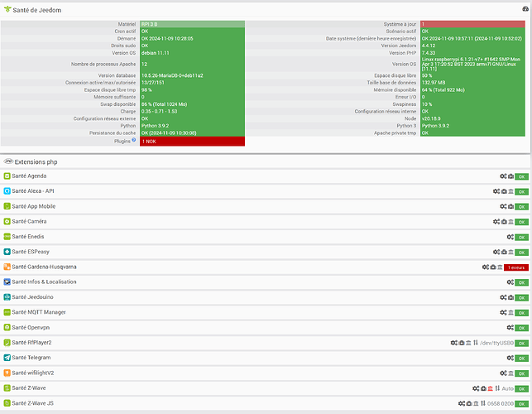Viewport: 532px width, 414px height.
Task: Click the medkit icon in Santé App Mobile row
Action: 510,206
